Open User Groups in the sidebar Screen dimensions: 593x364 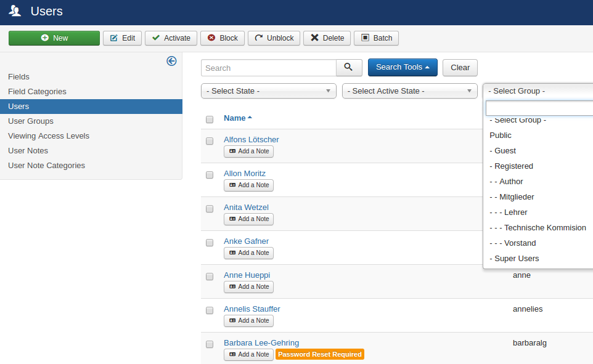[31, 121]
